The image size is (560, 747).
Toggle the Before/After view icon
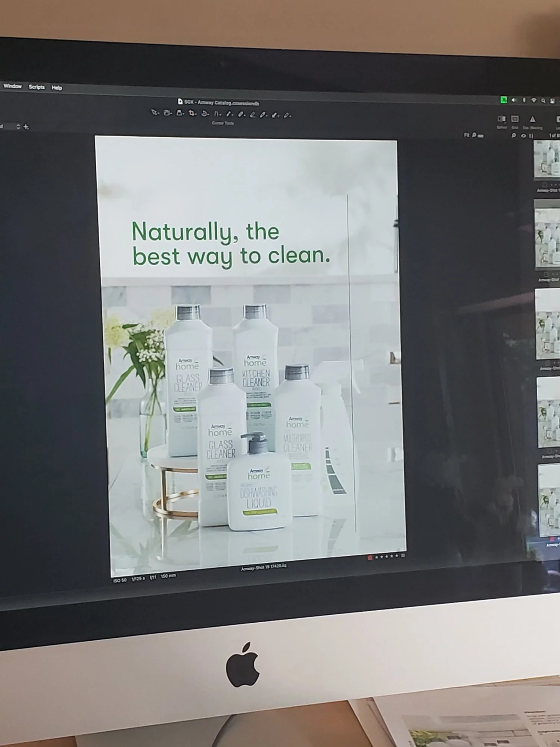click(501, 119)
